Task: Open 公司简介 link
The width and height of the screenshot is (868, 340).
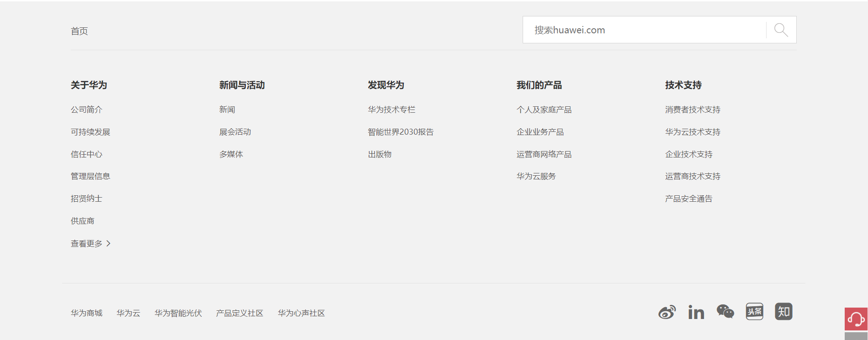Action: point(86,110)
